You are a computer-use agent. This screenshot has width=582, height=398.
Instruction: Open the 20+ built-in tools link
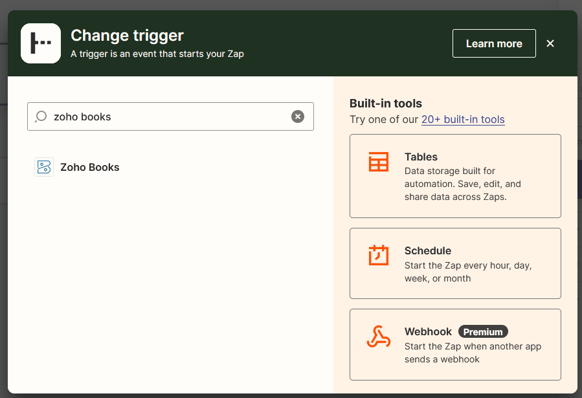click(463, 120)
